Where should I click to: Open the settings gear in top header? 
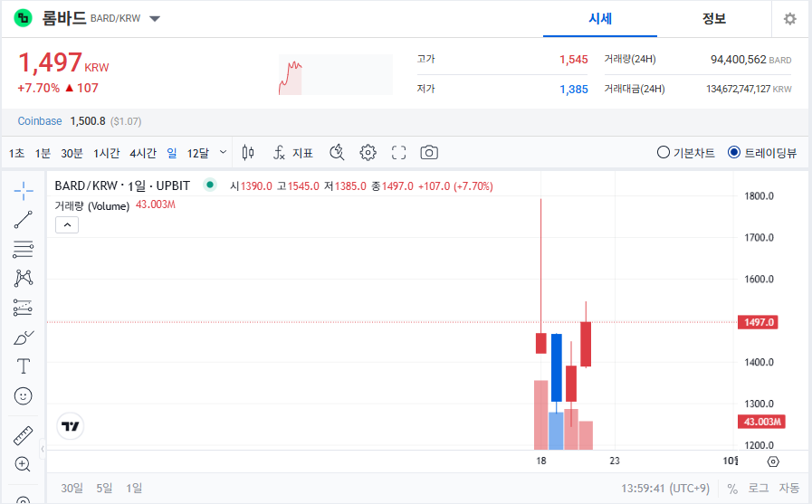pos(789,19)
